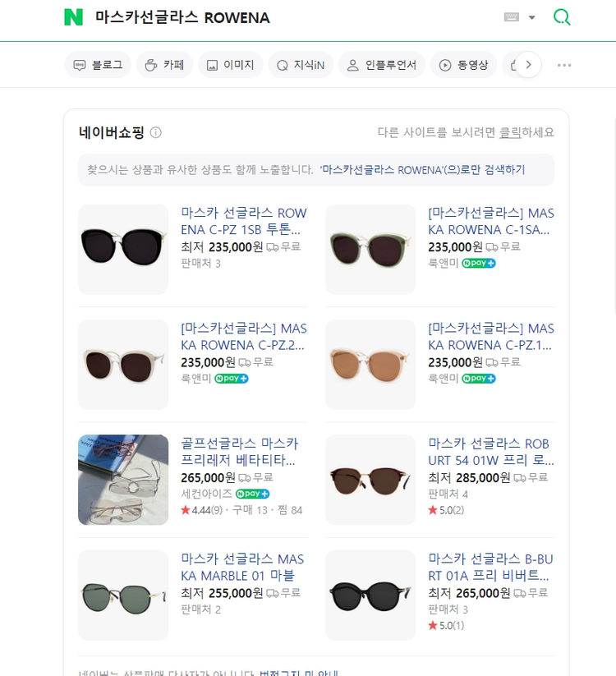The height and width of the screenshot is (676, 616).
Task: Open the 네이버쇼핑 heading link
Action: click(111, 132)
